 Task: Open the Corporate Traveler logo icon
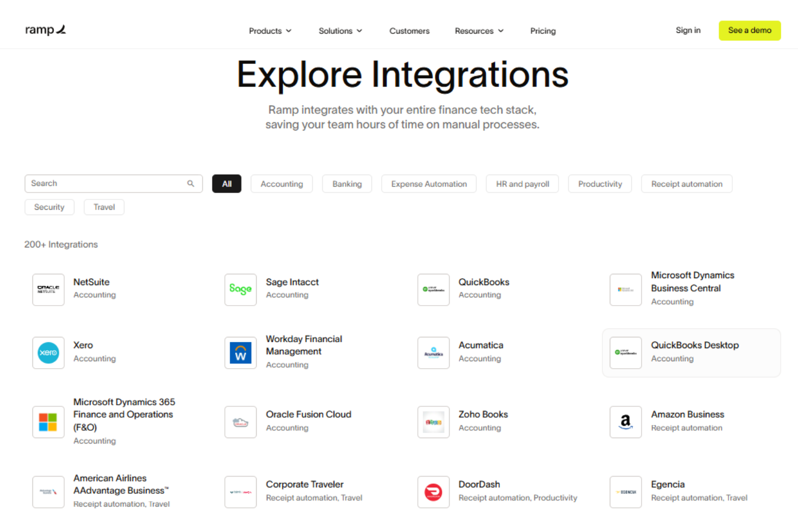click(240, 492)
